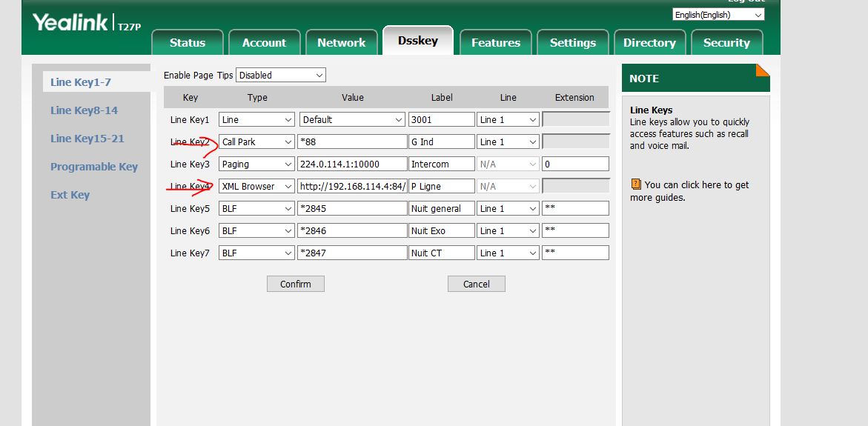This screenshot has width=868, height=426.
Task: Open the Settings tab
Action: tap(572, 43)
